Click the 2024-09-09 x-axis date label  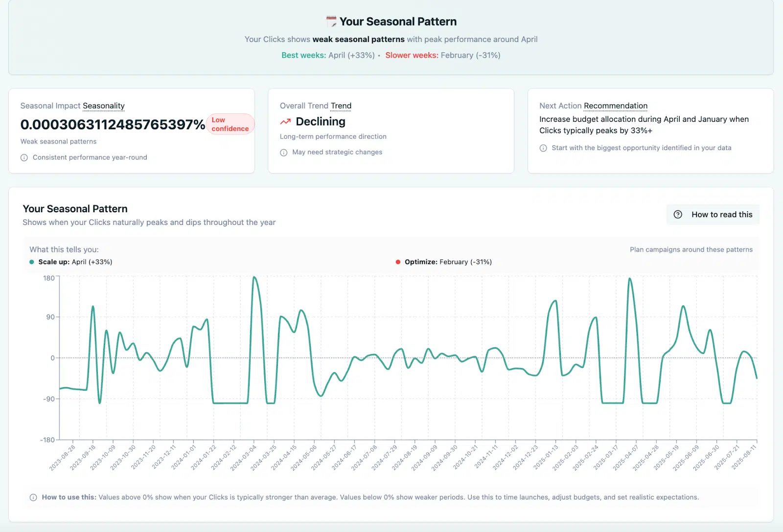tap(425, 458)
